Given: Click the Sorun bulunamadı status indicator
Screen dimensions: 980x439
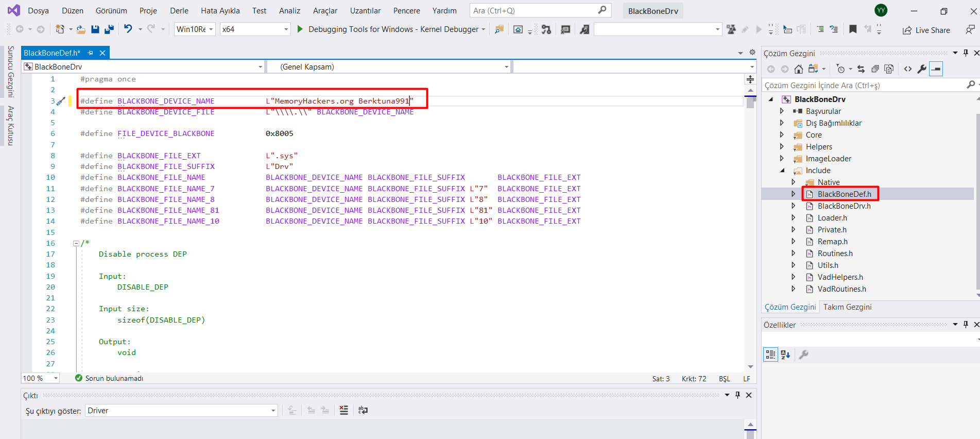Looking at the screenshot, I should pyautogui.click(x=109, y=378).
